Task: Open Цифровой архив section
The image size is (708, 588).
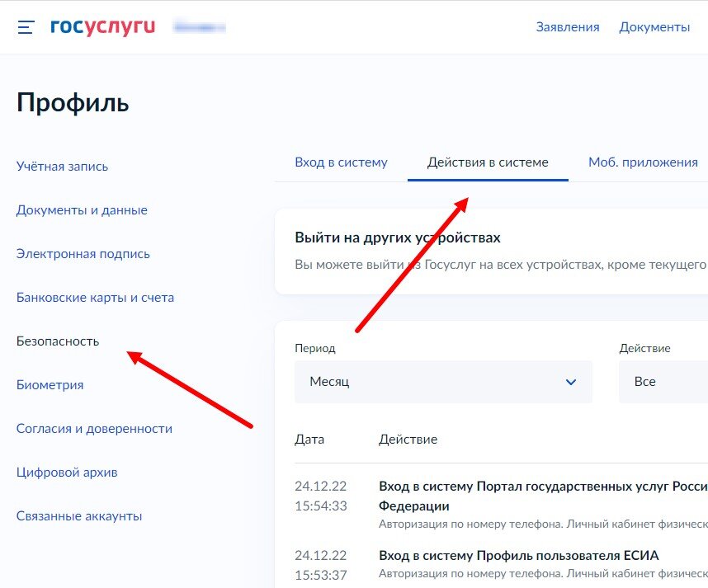Action: (67, 473)
